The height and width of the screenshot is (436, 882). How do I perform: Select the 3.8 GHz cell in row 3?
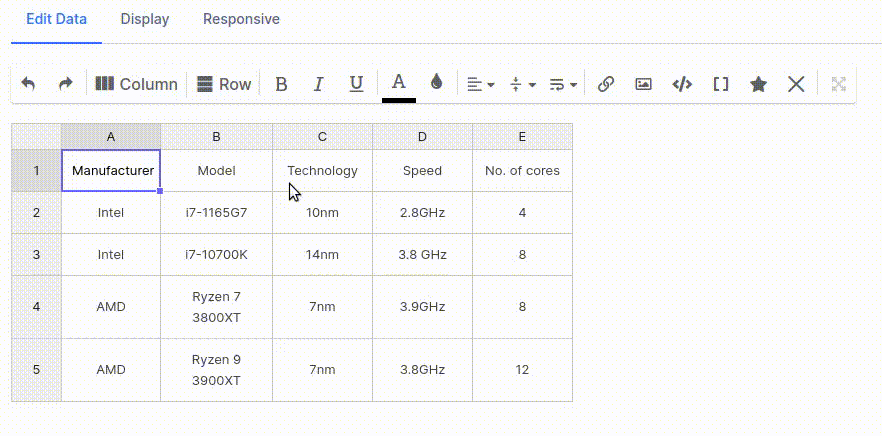(422, 255)
